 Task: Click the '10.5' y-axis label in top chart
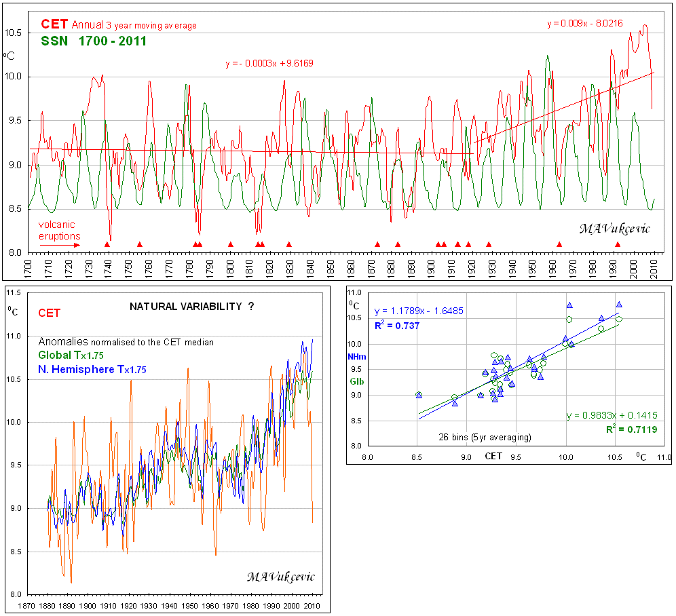[13, 33]
